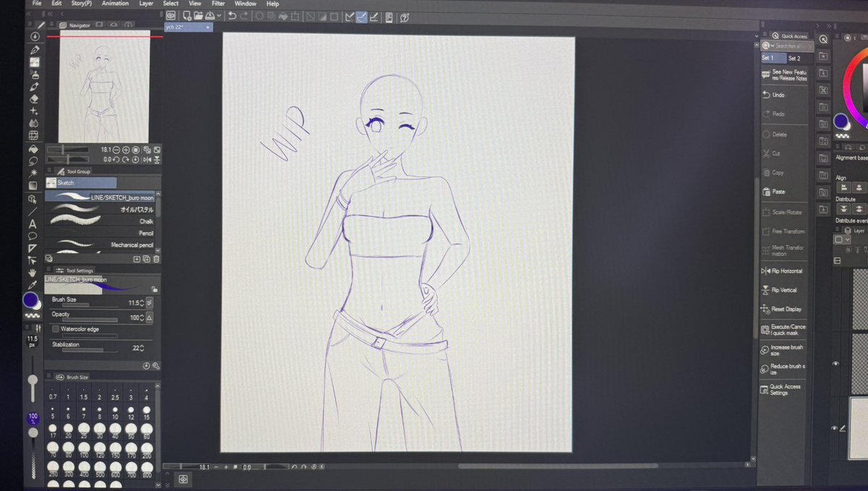The height and width of the screenshot is (491, 868).
Task: Rotate left in the Navigator panel
Action: tap(116, 160)
